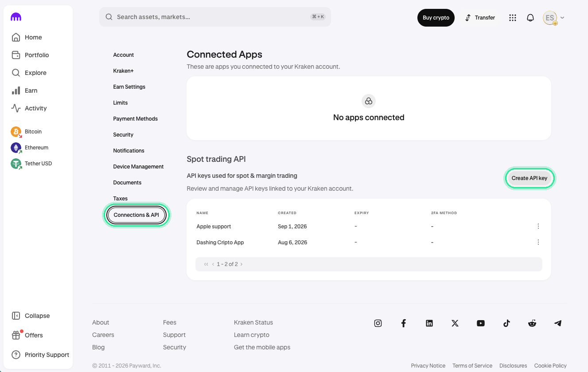
Task: Open the Account settings tab
Action: (124, 55)
